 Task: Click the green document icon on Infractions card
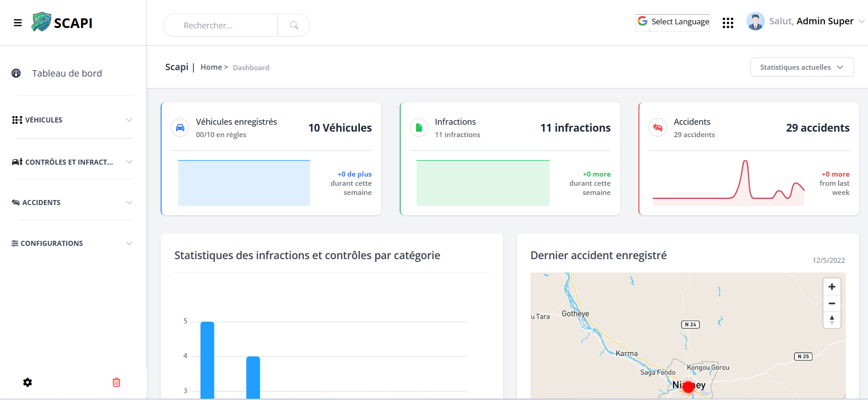[x=419, y=128]
